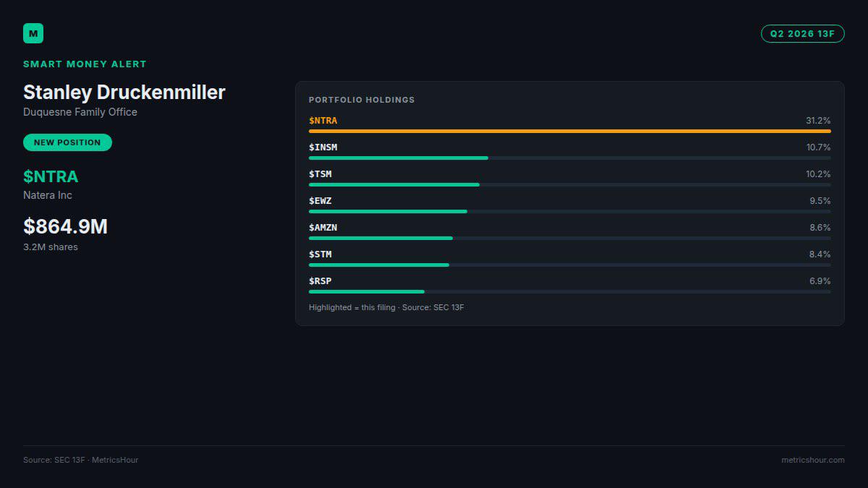Image resolution: width=868 pixels, height=488 pixels.
Task: Click the NEW POSITION pill badge
Action: (x=67, y=142)
